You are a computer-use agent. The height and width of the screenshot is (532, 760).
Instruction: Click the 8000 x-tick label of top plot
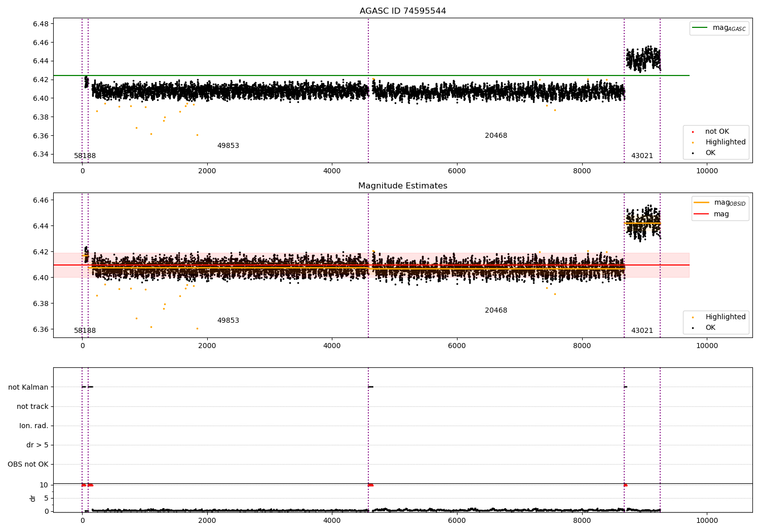582,171
